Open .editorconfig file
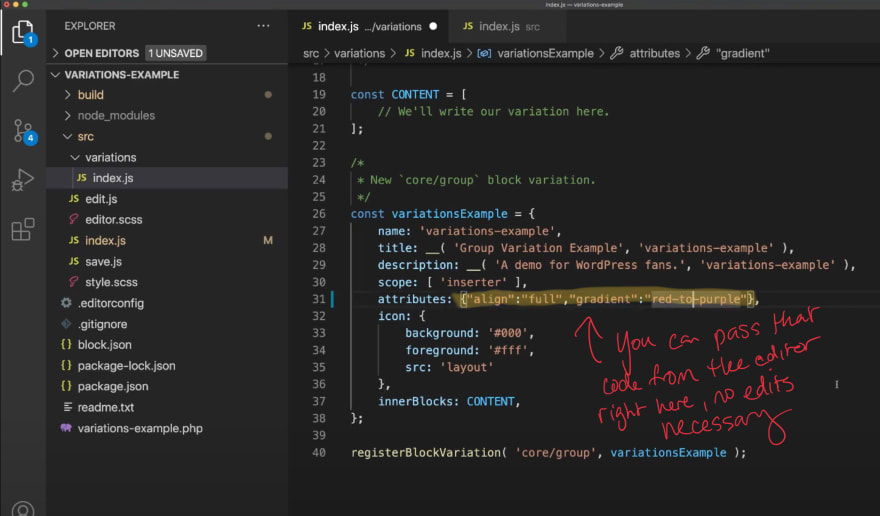880x516 pixels. tap(167, 303)
